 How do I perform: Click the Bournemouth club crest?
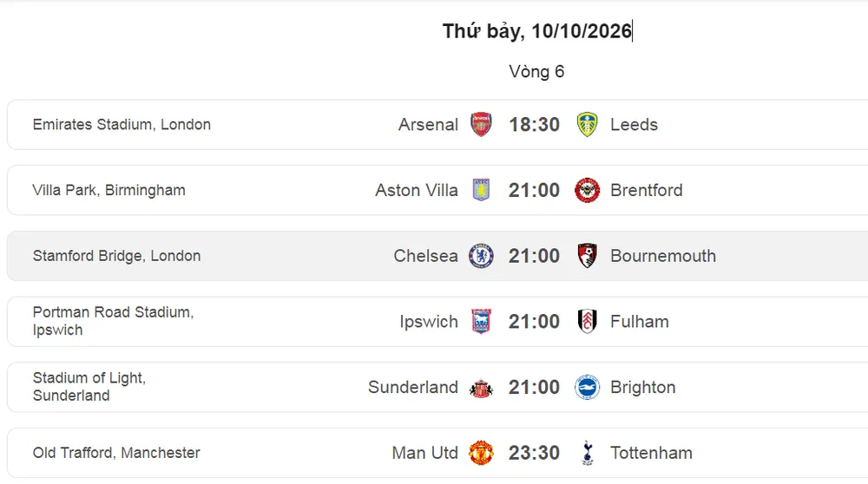pos(587,256)
